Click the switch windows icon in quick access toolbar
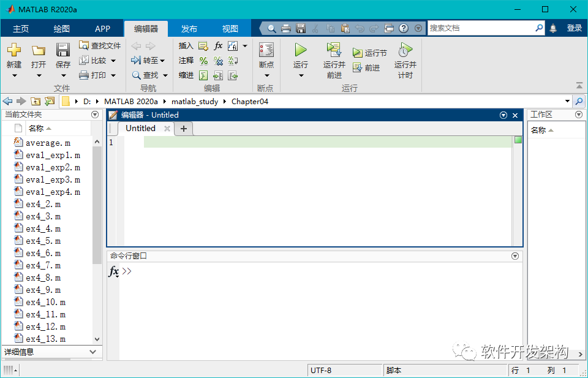This screenshot has width=588, height=378. click(389, 29)
